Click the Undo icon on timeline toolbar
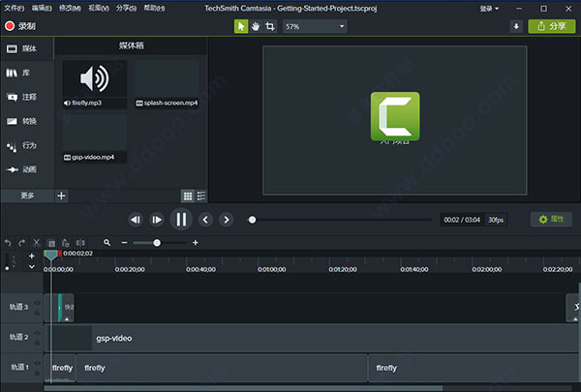Image resolution: width=581 pixels, height=392 pixels. (x=8, y=243)
